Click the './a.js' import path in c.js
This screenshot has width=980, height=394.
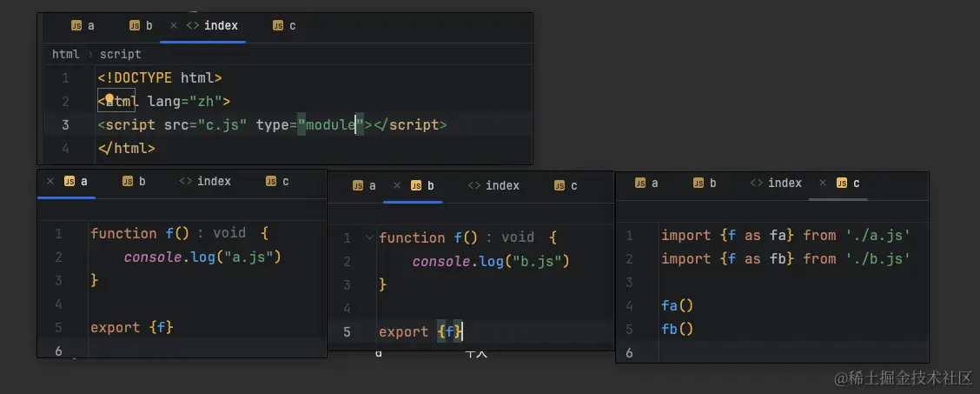click(877, 236)
